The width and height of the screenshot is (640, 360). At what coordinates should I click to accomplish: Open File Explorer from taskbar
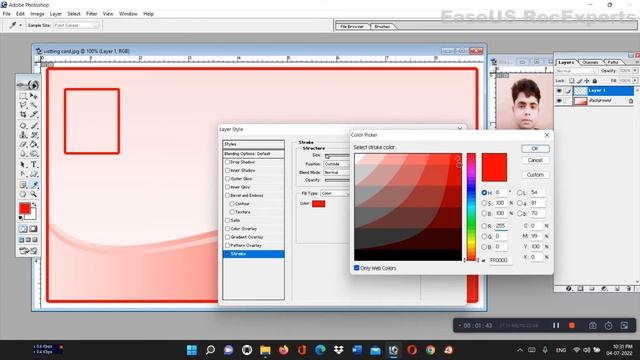click(x=265, y=350)
